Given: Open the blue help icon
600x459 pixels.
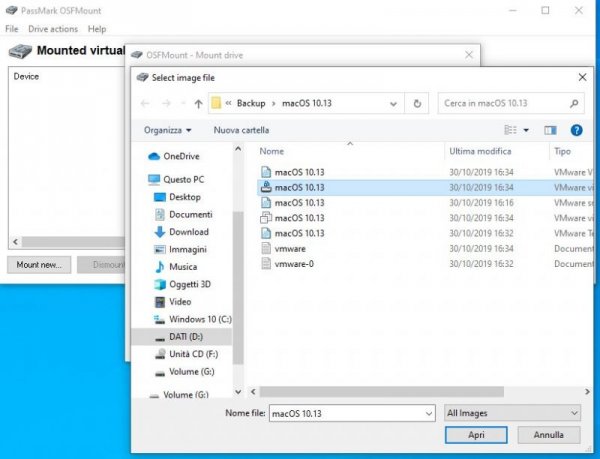Looking at the screenshot, I should click(576, 131).
